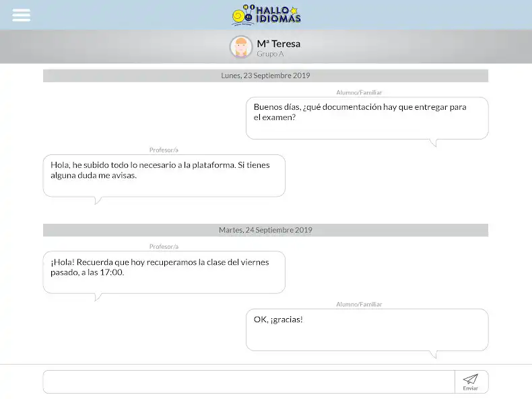Send message with the Enviar paper plane button
The image size is (532, 399).
471,382
